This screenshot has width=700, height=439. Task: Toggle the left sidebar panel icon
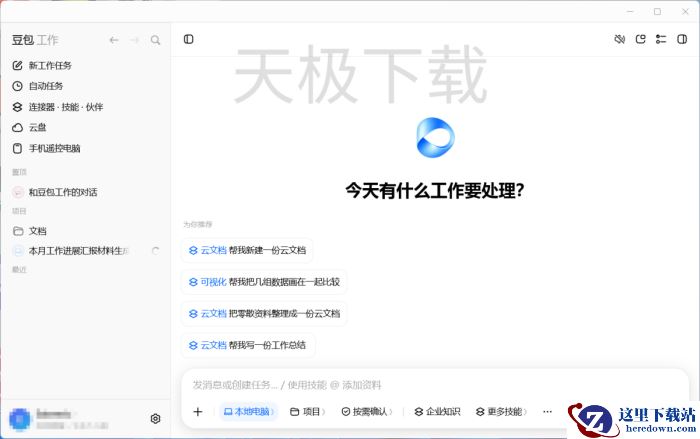[x=188, y=39]
